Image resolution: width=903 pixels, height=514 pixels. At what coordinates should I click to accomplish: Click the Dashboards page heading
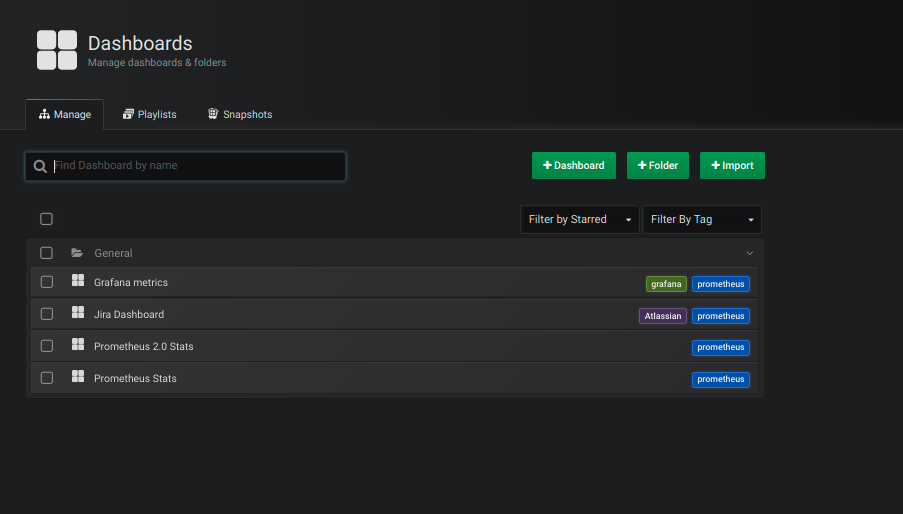[x=140, y=43]
